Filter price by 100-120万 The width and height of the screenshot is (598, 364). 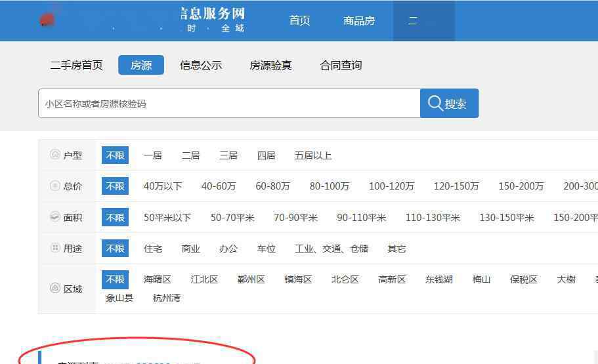coord(392,186)
